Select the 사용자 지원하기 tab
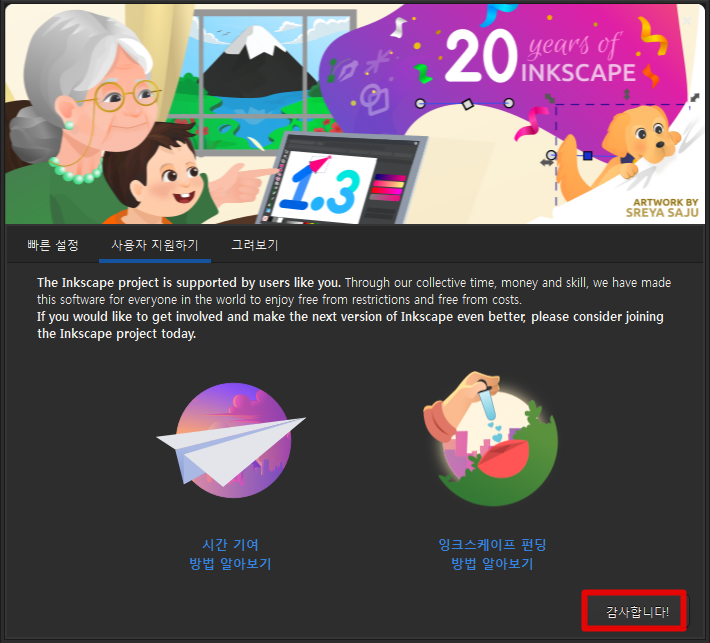The height and width of the screenshot is (643, 710). tap(155, 245)
